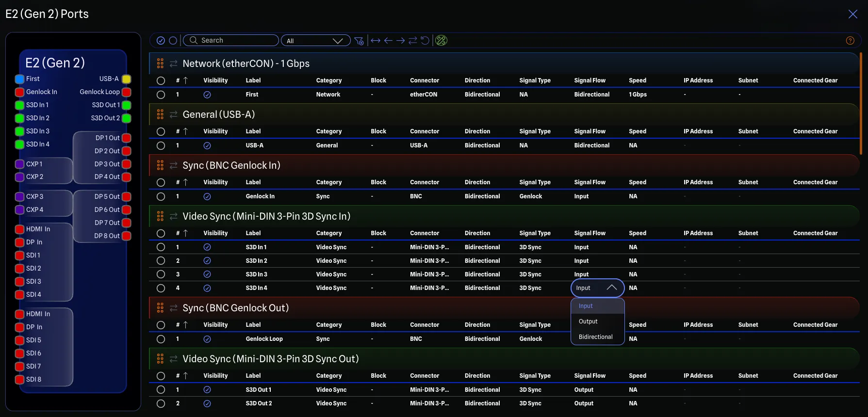Expand Signal Flow cell of S3D In 2
Viewport: 868px width, 417px height.
[581, 261]
